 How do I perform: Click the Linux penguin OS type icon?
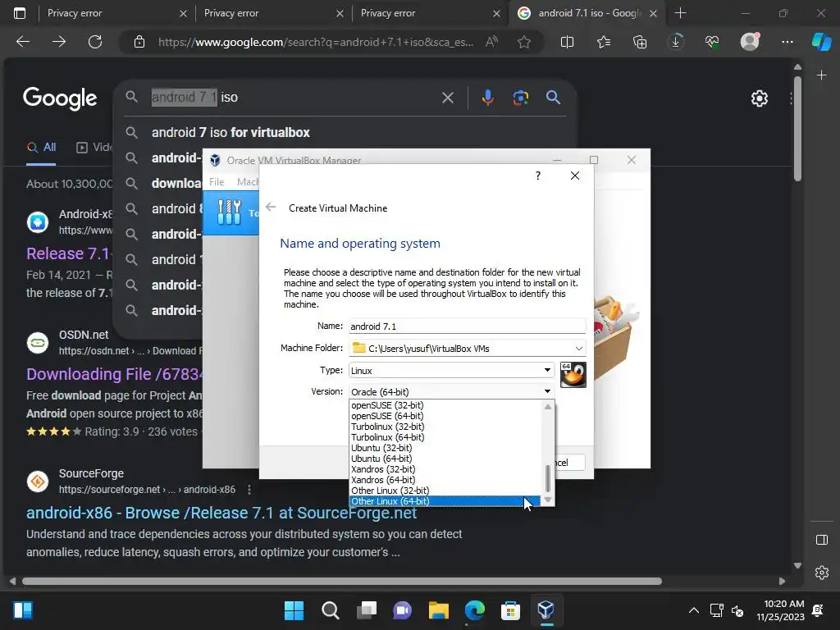573,374
